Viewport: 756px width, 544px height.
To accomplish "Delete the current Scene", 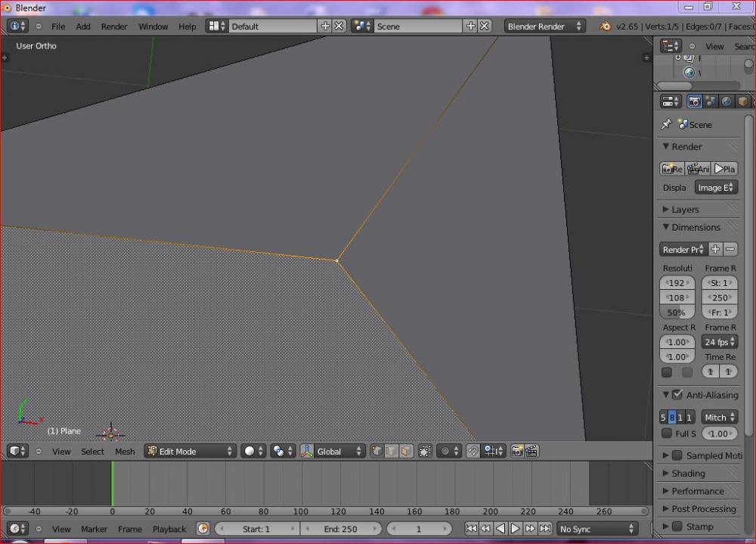I will click(485, 26).
